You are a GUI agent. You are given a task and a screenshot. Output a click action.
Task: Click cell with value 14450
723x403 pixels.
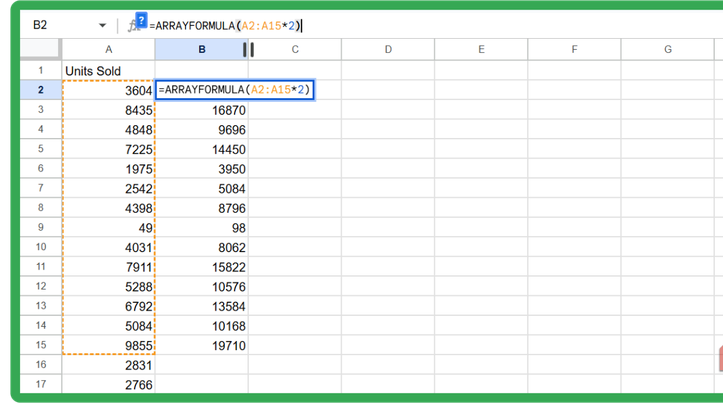(x=201, y=149)
